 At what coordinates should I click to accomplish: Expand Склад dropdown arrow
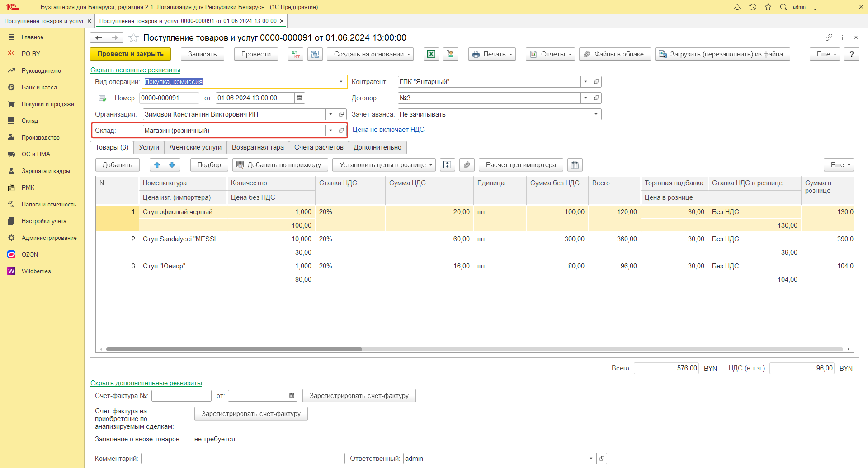pos(331,131)
